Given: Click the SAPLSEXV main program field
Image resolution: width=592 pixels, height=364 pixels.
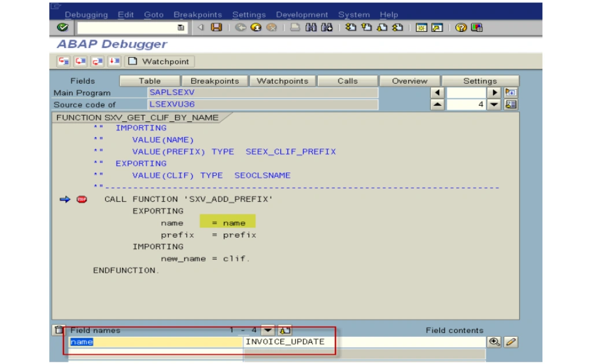Looking at the screenshot, I should (263, 92).
